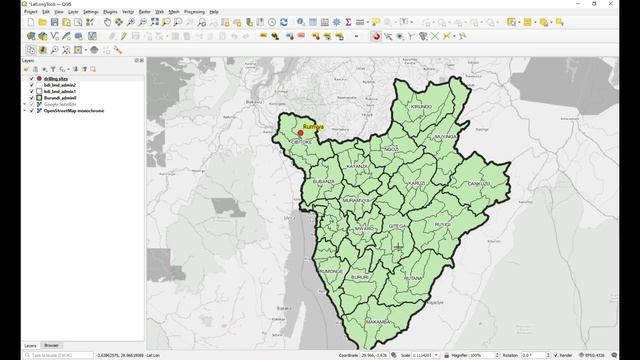Image resolution: width=640 pixels, height=360 pixels.
Task: Choose the Zoom Out magnifier tool
Action: point(142,22)
